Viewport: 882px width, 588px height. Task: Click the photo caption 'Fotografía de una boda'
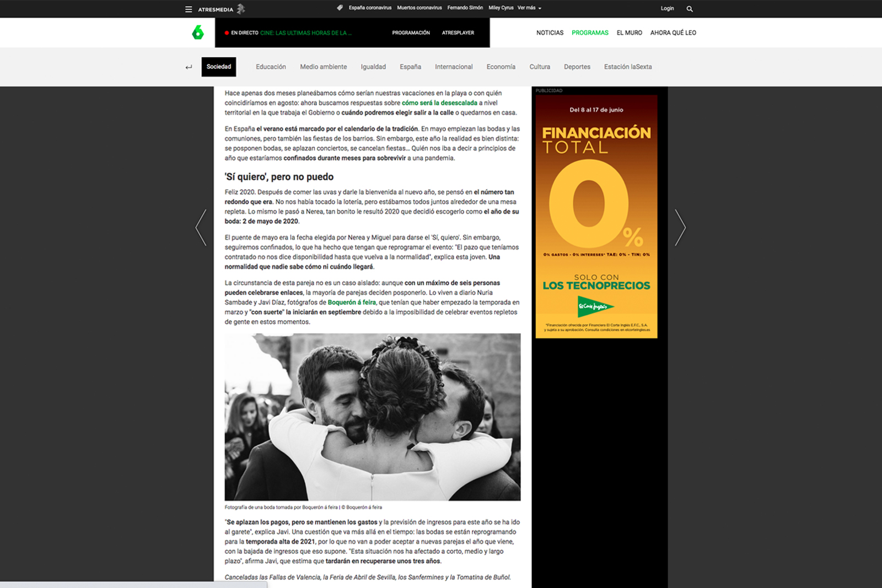pyautogui.click(x=303, y=507)
